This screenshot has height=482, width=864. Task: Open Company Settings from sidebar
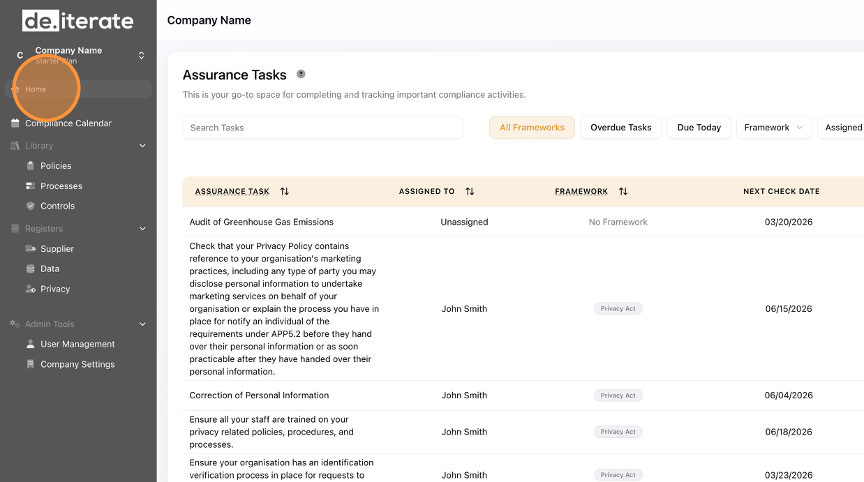77,364
